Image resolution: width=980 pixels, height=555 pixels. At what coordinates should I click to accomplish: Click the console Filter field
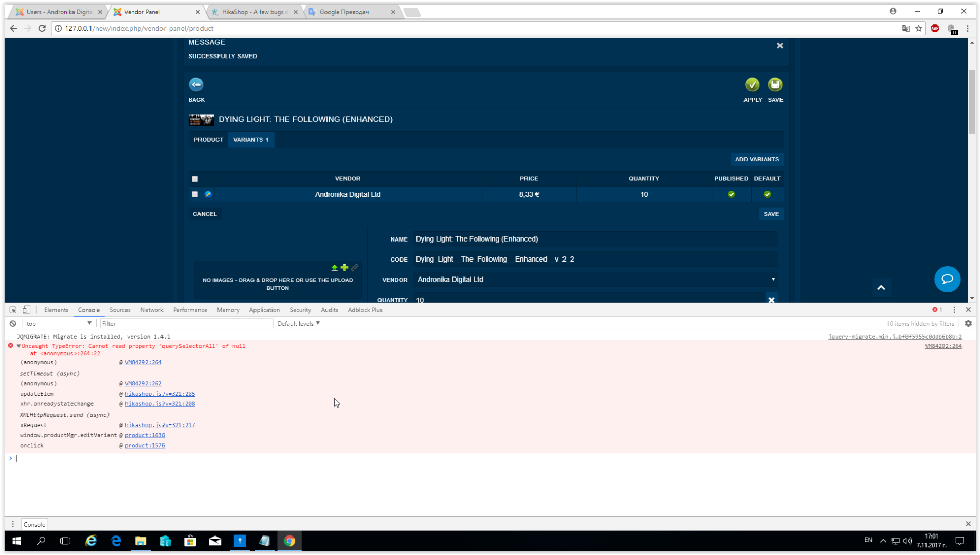click(186, 324)
